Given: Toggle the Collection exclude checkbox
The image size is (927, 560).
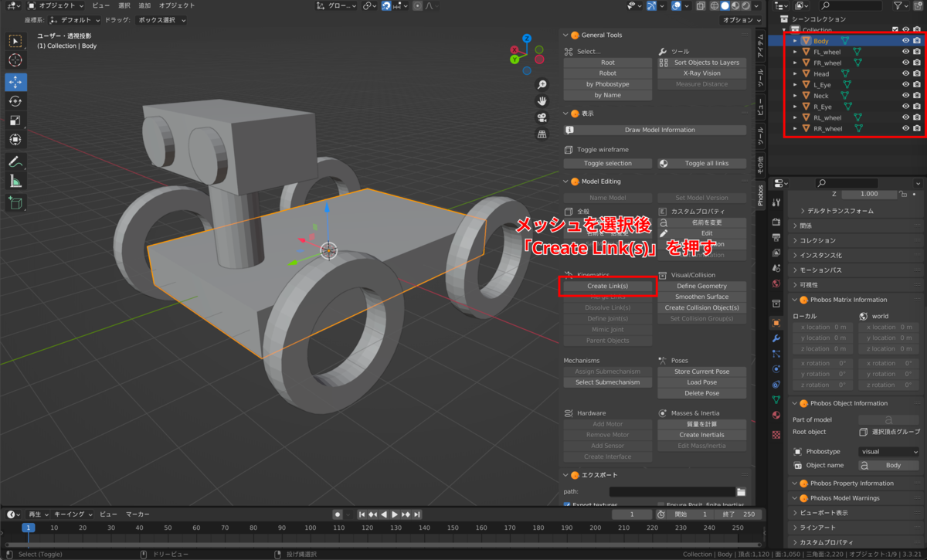Looking at the screenshot, I should pyautogui.click(x=895, y=30).
